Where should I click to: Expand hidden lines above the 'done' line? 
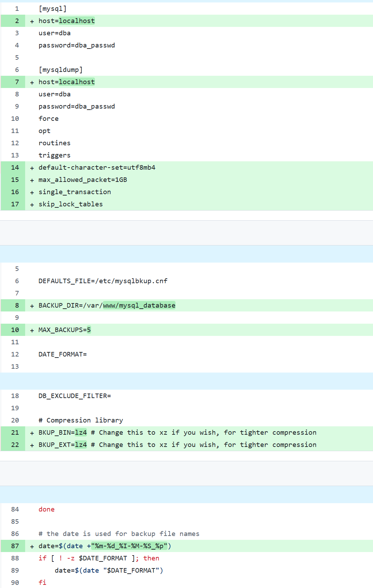click(x=186, y=494)
